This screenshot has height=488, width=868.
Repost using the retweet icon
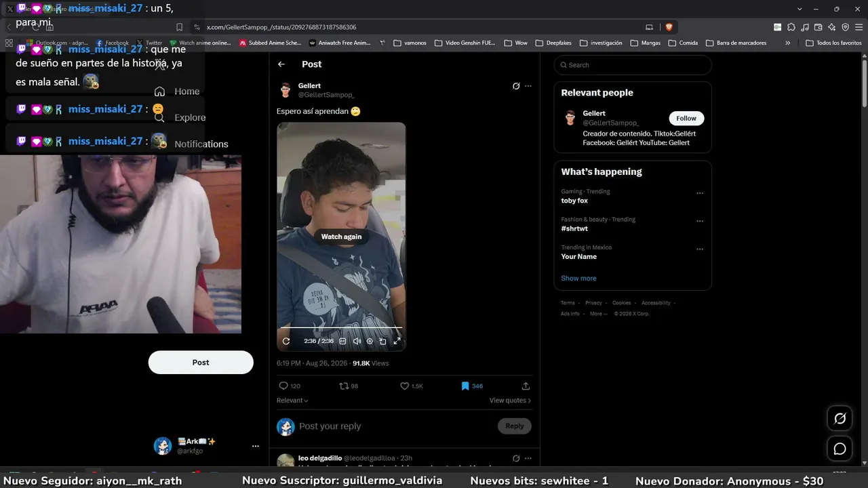pos(344,386)
